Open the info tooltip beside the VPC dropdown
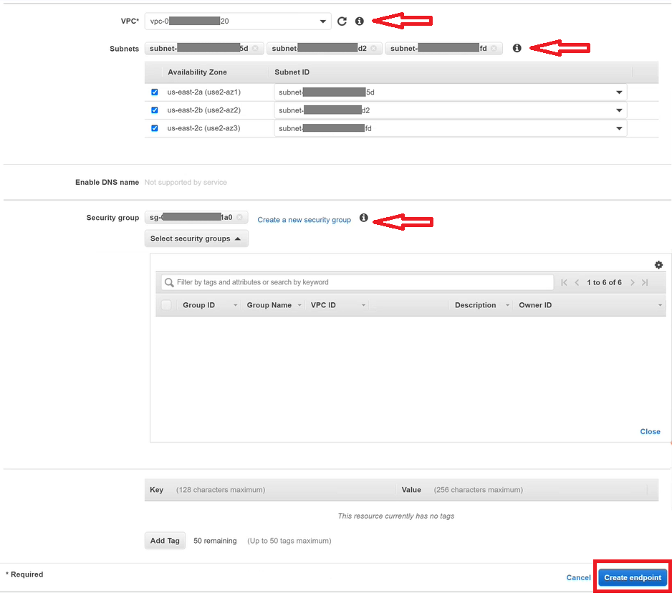This screenshot has width=672, height=616. point(359,21)
